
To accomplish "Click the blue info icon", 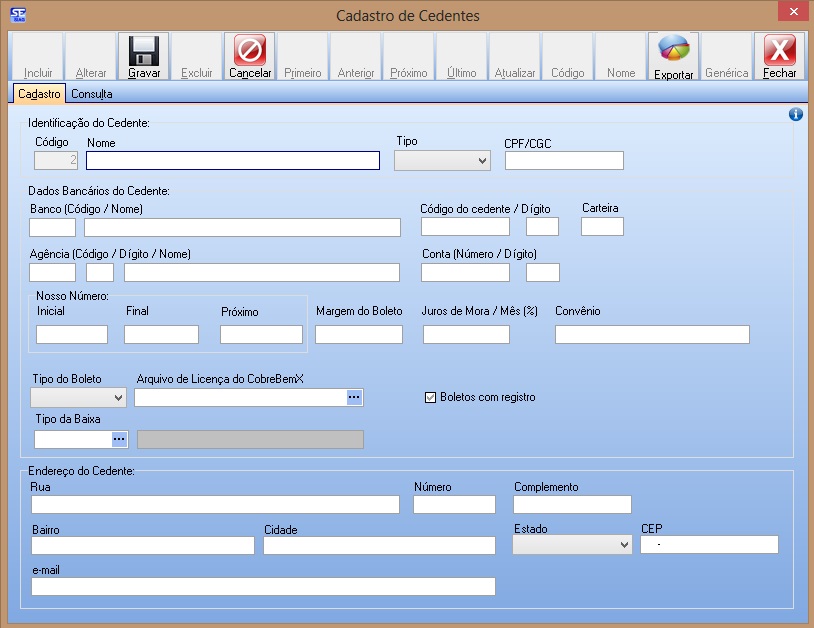I will coord(796,114).
